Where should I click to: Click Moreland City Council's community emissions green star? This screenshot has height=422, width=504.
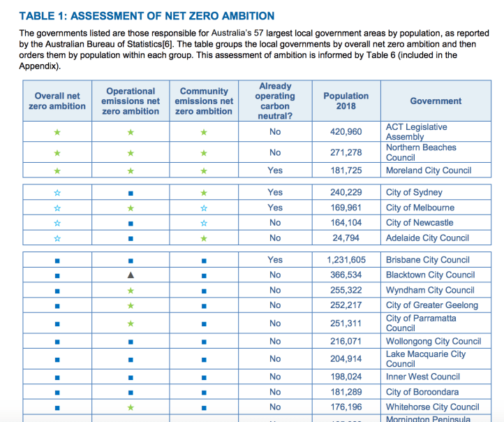(x=204, y=170)
